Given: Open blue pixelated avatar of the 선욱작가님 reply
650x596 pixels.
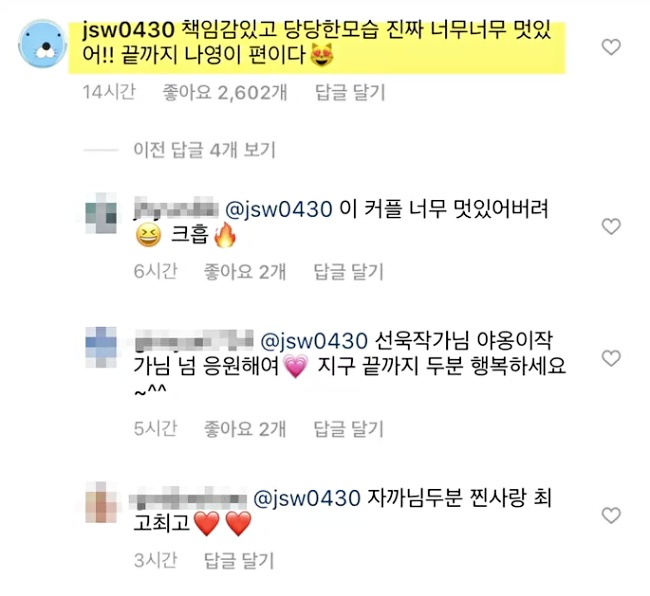Looking at the screenshot, I should pos(102,347).
